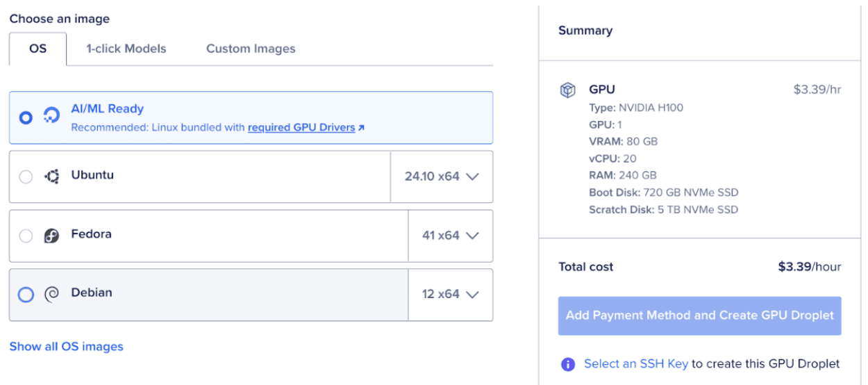Click Add Payment Method and Create GPU Droplet

[699, 316]
